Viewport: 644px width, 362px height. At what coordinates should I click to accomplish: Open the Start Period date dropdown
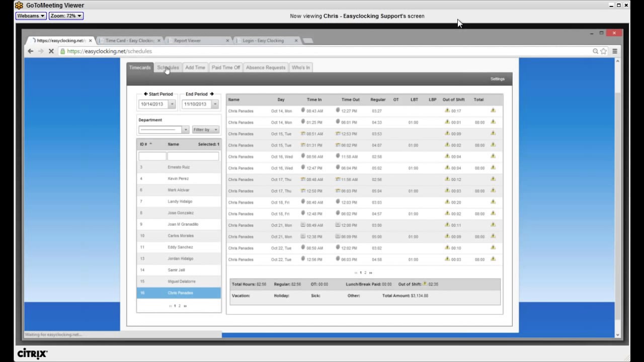(x=172, y=104)
